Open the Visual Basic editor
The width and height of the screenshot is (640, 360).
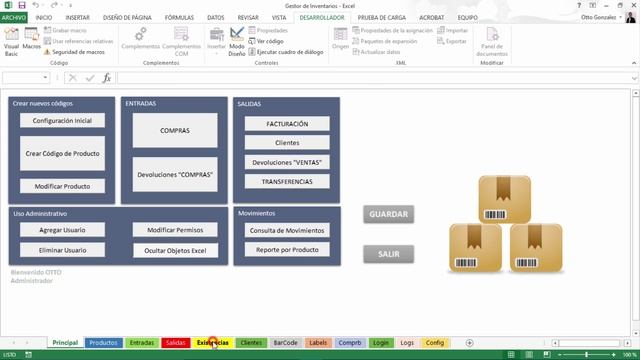click(11, 42)
